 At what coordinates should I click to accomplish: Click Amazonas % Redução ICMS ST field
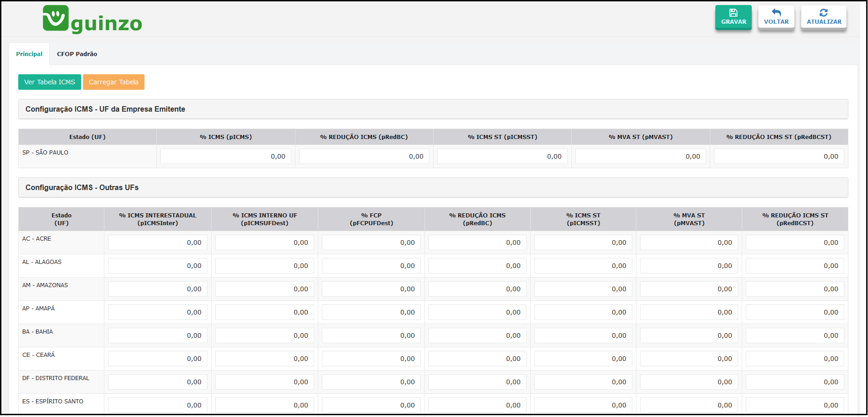pyautogui.click(x=795, y=289)
